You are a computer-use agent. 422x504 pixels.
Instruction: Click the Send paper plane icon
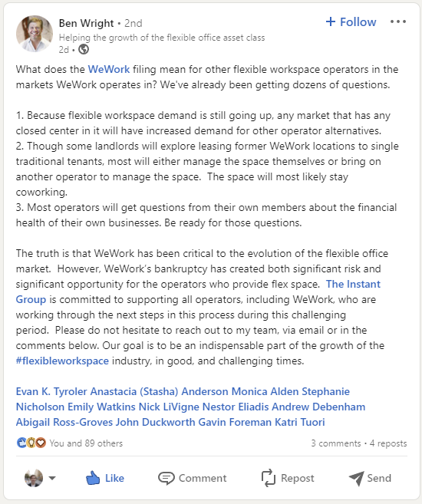click(x=356, y=478)
